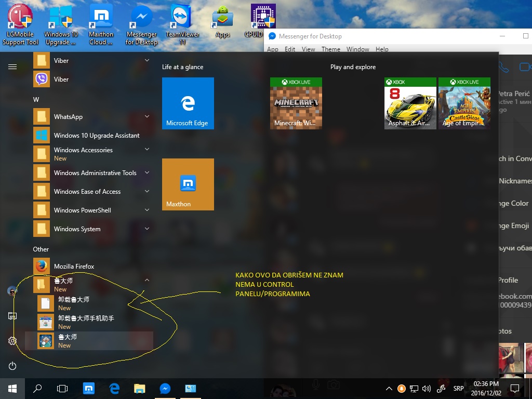Viewport: 532px width, 399px height.
Task: Open Help menu in Messenger window
Action: pyautogui.click(x=382, y=49)
